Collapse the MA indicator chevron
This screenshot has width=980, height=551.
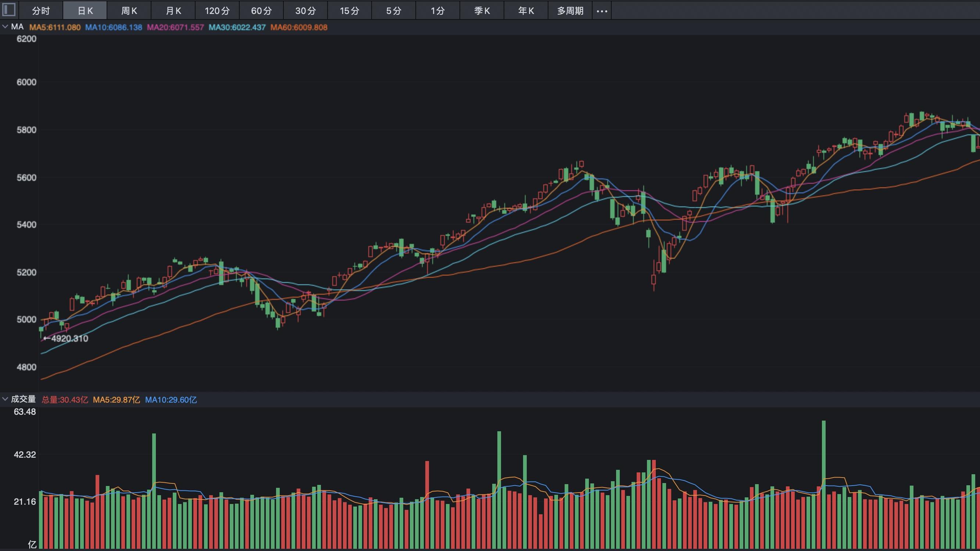5,26
